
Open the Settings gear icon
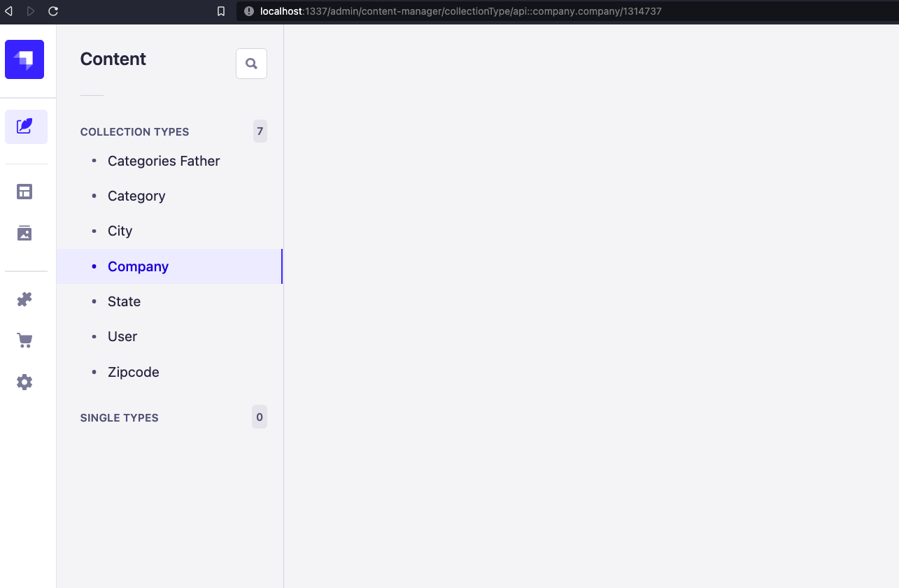(x=24, y=382)
